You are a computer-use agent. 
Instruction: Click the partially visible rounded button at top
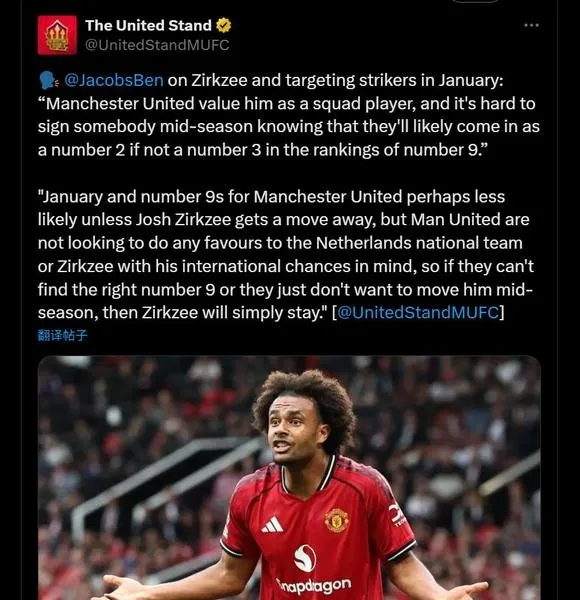click(x=476, y=1)
